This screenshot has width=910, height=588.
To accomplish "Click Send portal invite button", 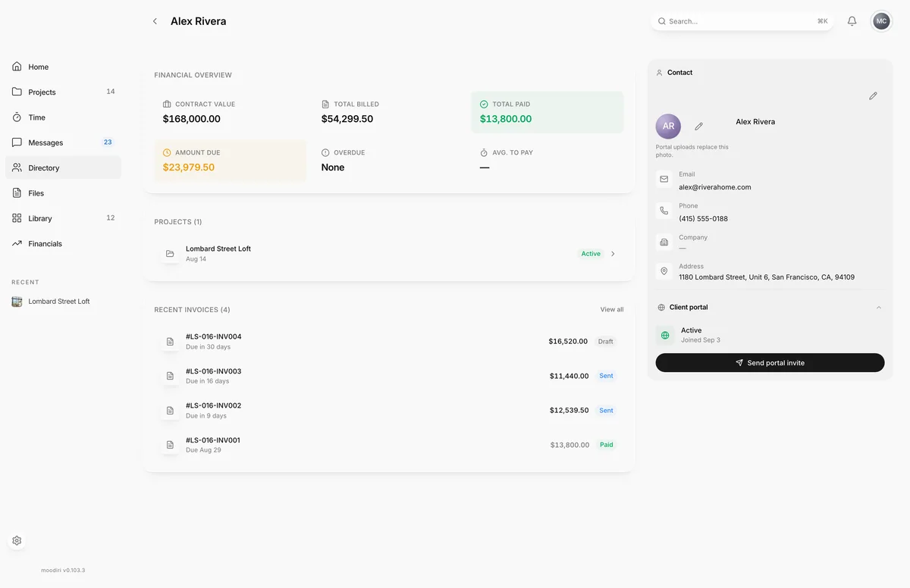I will 770,363.
